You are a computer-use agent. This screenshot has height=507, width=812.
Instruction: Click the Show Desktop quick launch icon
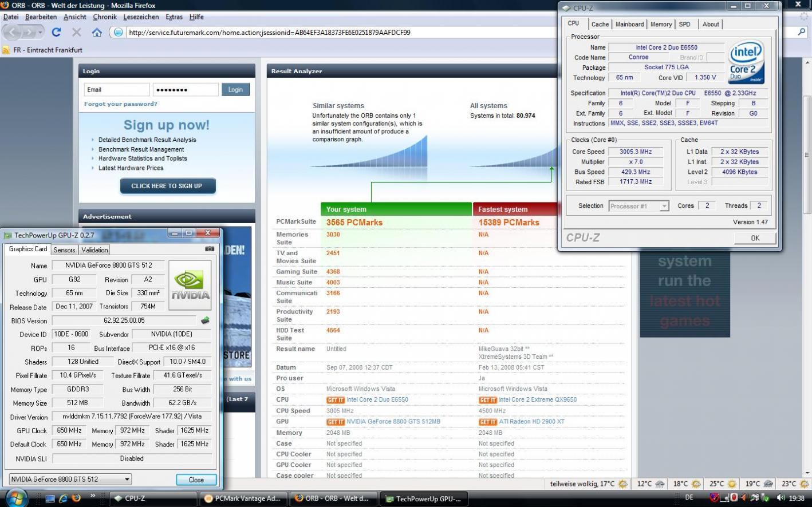tap(50, 498)
